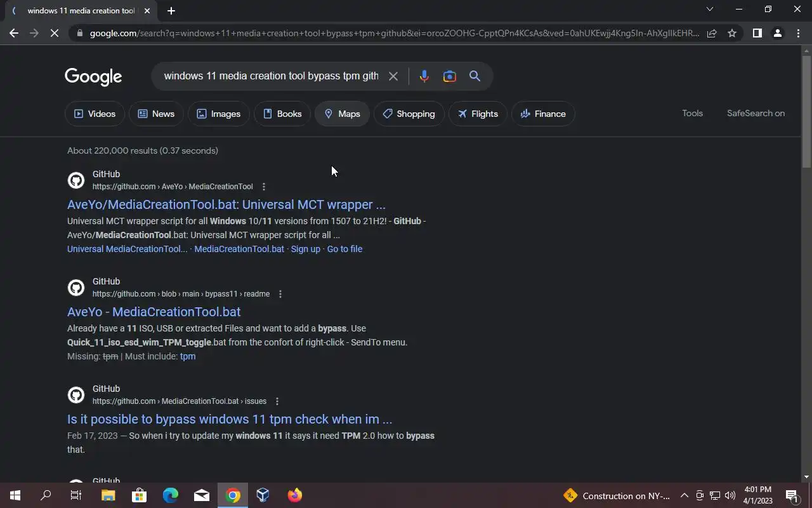Submit search with magnifier icon
This screenshot has height=508, width=812.
pyautogui.click(x=475, y=76)
